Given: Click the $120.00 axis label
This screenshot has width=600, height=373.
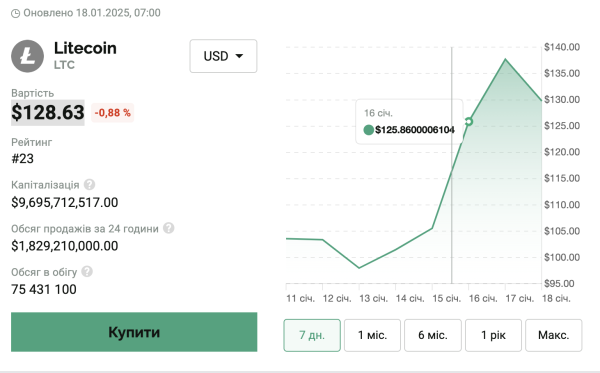Looking at the screenshot, I should point(562,152).
